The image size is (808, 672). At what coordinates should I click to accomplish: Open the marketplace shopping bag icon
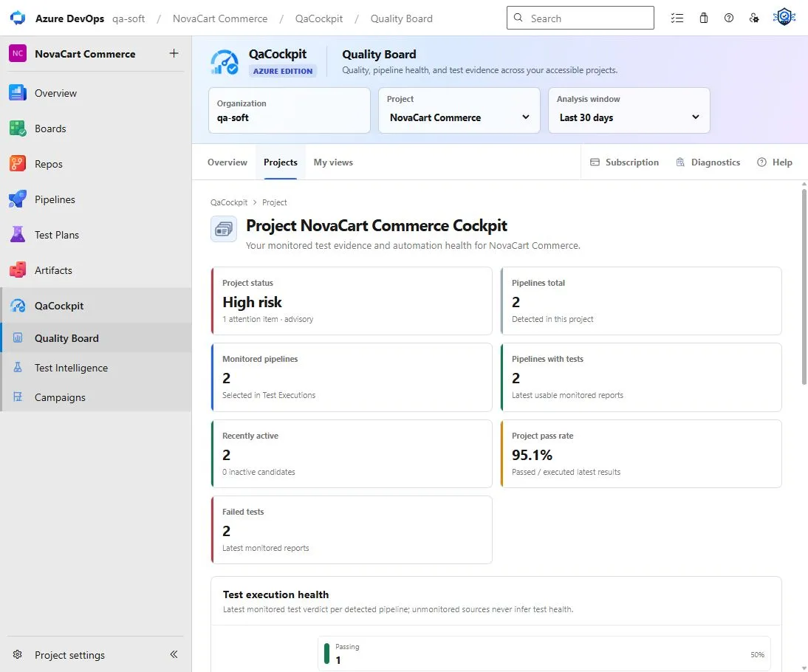[x=703, y=18]
